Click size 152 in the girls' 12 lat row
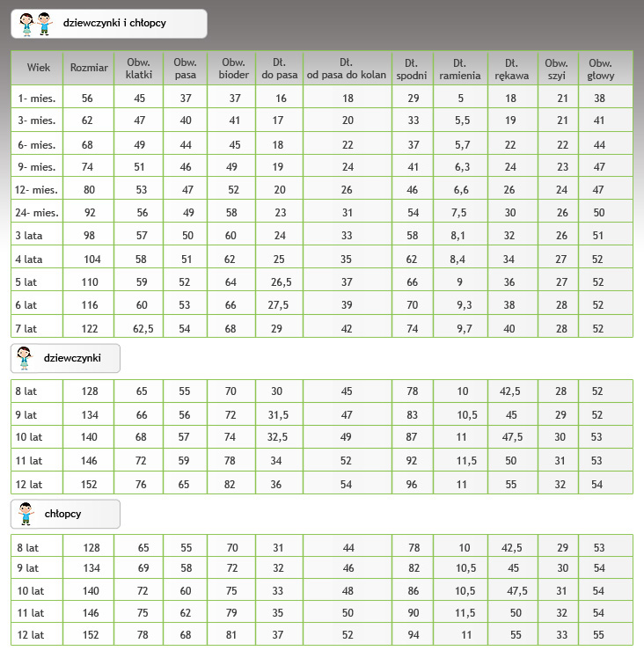Viewport: 644px width, 658px height. point(89,485)
